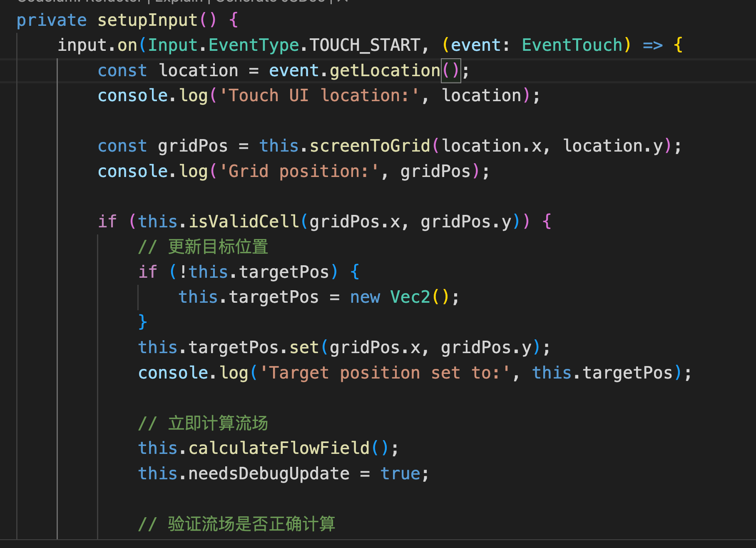Image resolution: width=756 pixels, height=548 pixels.
Task: Click the string 'Touch UI location:'
Action: [319, 95]
